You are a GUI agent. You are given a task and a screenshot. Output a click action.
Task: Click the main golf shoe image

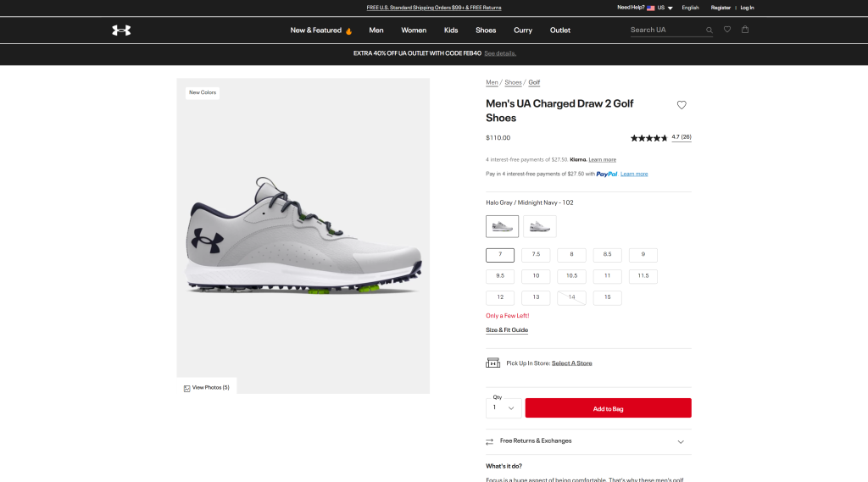point(303,236)
